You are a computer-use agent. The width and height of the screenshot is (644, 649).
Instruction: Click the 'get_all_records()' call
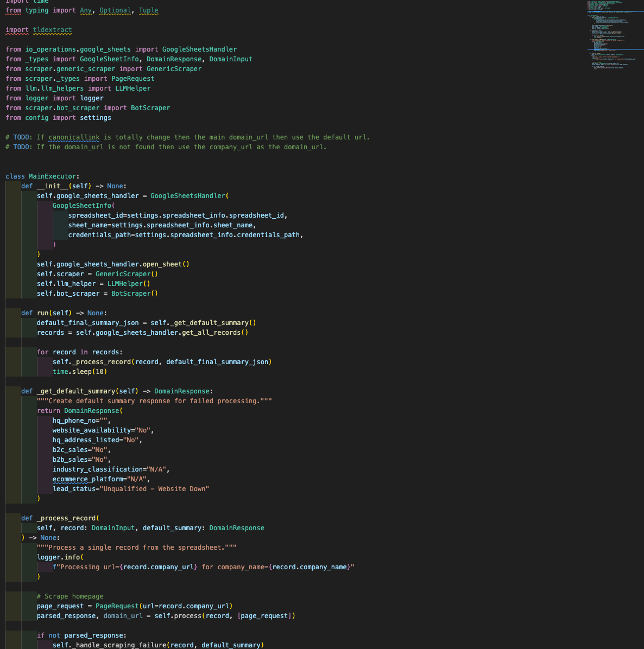[x=215, y=332]
